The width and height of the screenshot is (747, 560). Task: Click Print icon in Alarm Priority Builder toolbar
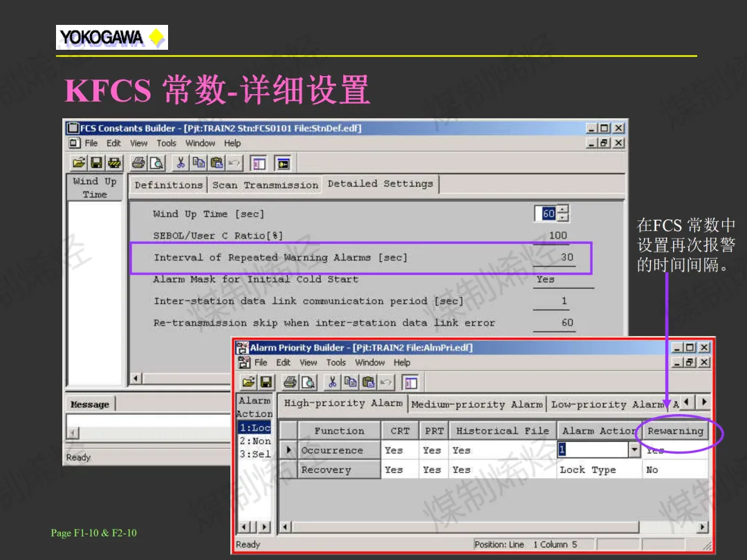(290, 382)
